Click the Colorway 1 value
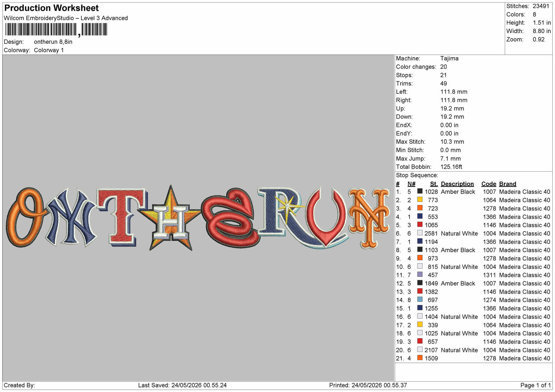This screenshot has width=555, height=392. point(49,50)
